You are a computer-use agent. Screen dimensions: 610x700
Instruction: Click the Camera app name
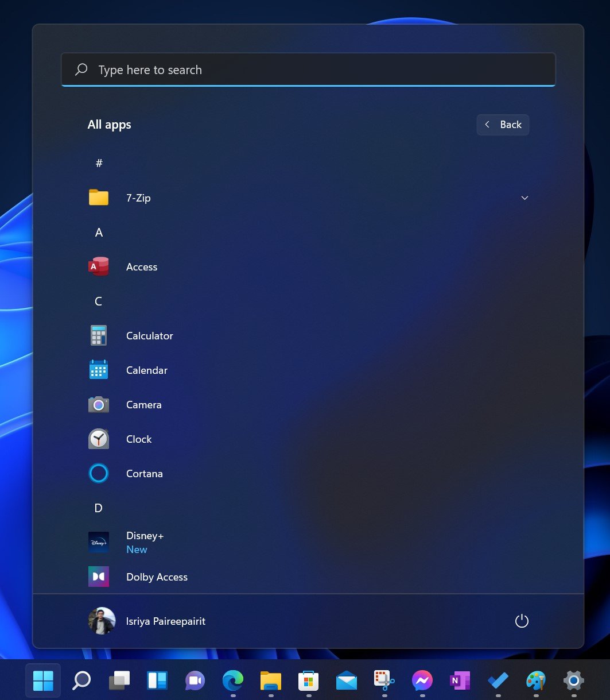(144, 404)
